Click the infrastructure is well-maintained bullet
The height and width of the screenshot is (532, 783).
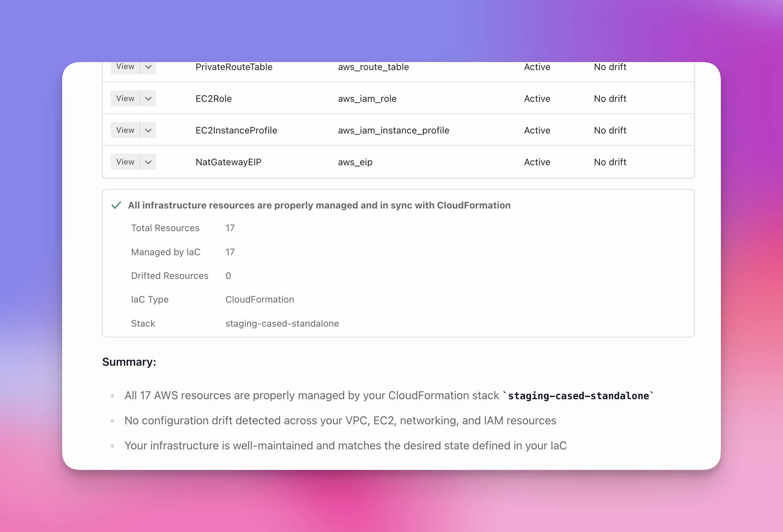[346, 446]
